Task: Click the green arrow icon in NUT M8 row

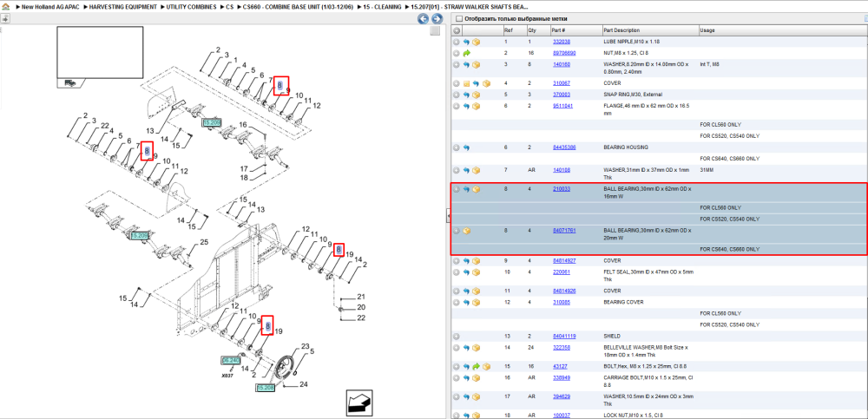Action: pyautogui.click(x=466, y=54)
